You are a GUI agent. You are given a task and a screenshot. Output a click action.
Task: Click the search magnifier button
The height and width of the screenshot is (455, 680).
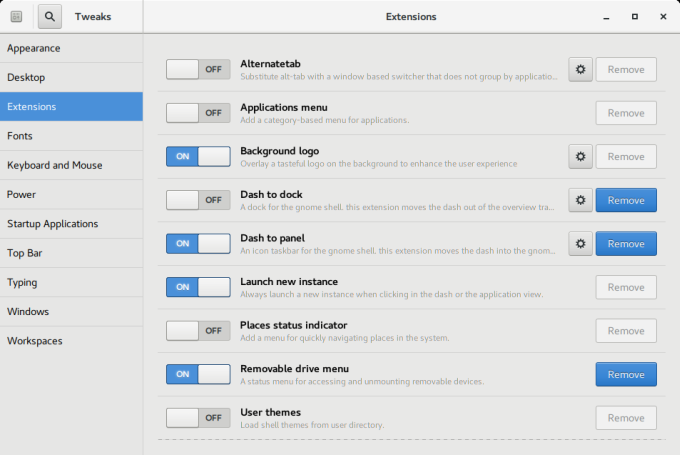tap(50, 16)
